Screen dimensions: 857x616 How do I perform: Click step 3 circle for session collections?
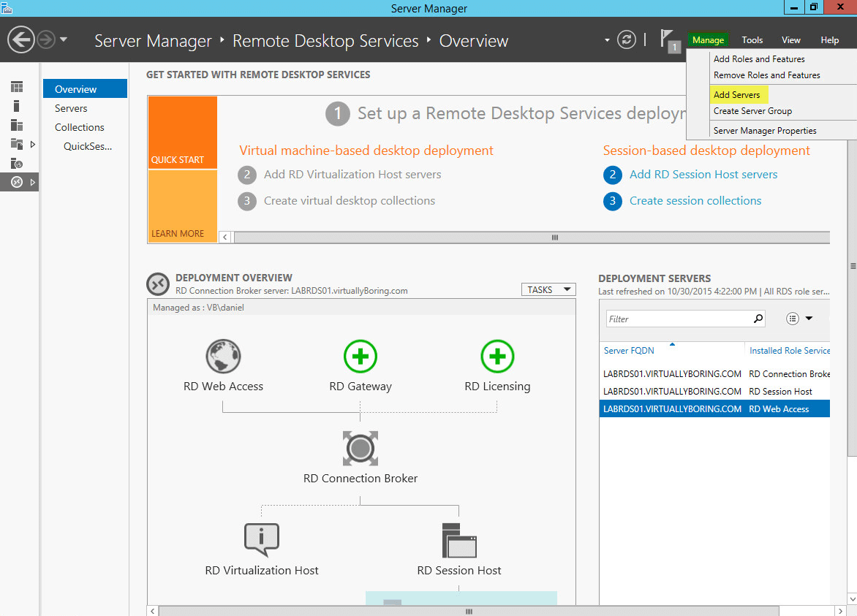(x=613, y=201)
